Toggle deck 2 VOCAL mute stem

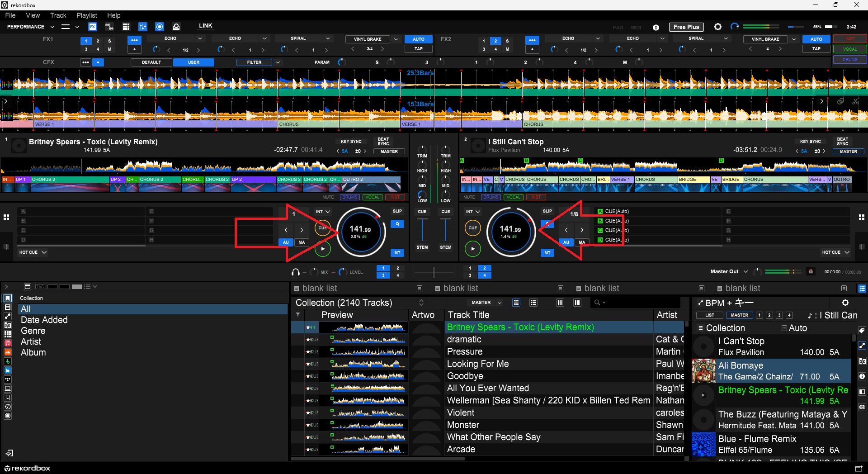[513, 197]
